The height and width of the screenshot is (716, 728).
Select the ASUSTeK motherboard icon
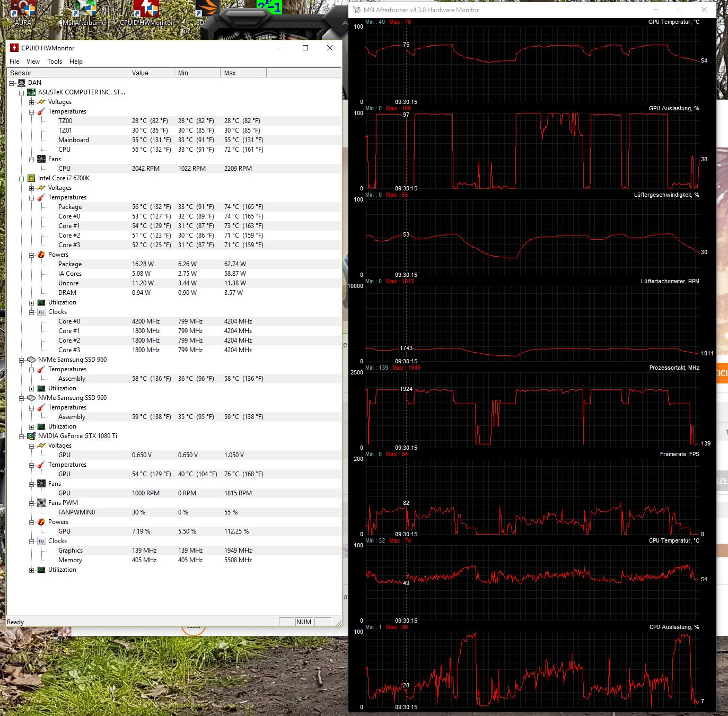point(31,92)
